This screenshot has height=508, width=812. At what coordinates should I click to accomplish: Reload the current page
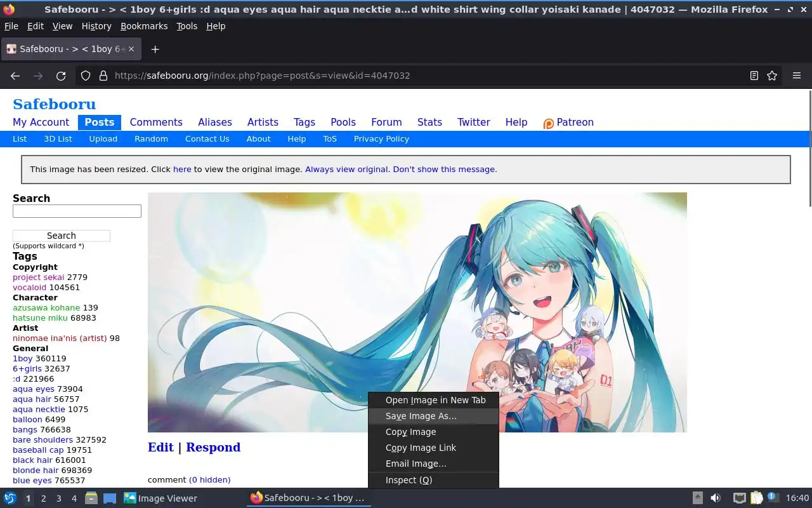click(61, 76)
